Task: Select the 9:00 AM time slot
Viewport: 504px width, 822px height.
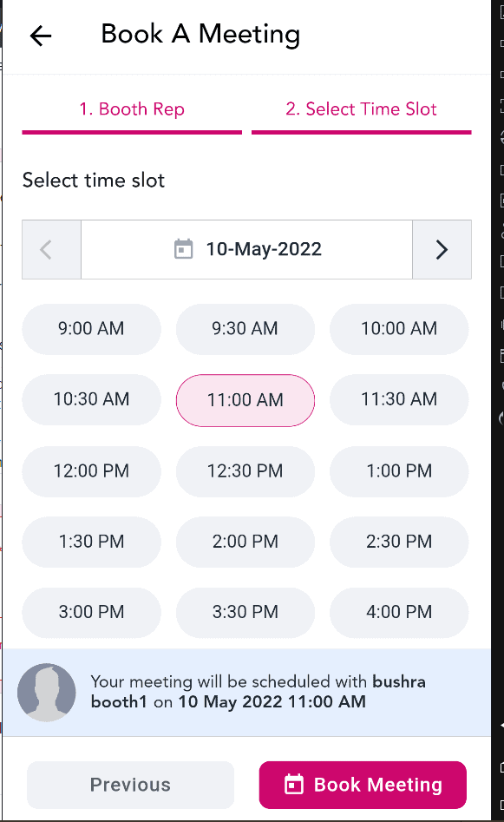Action: pos(91,329)
